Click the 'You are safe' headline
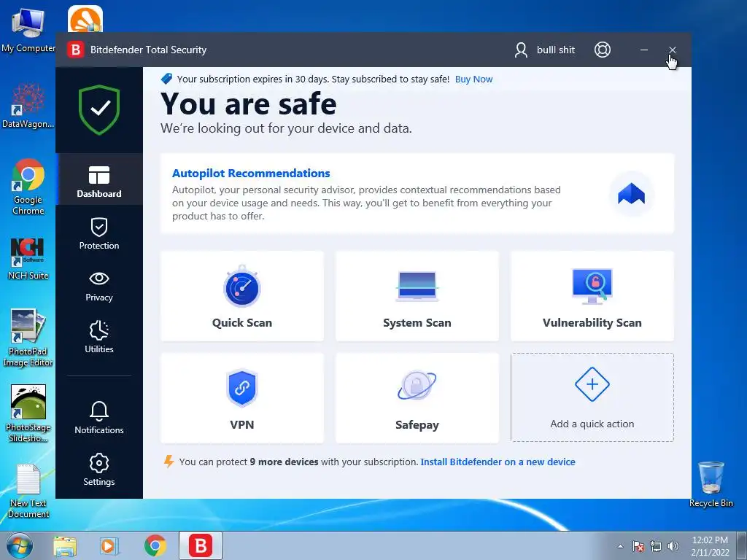This screenshot has width=747, height=560. point(249,104)
